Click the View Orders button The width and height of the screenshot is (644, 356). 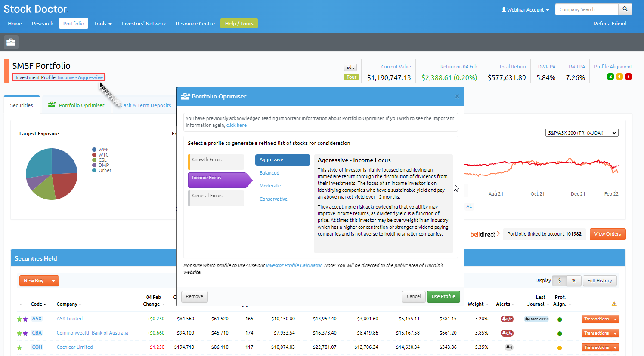[607, 234]
